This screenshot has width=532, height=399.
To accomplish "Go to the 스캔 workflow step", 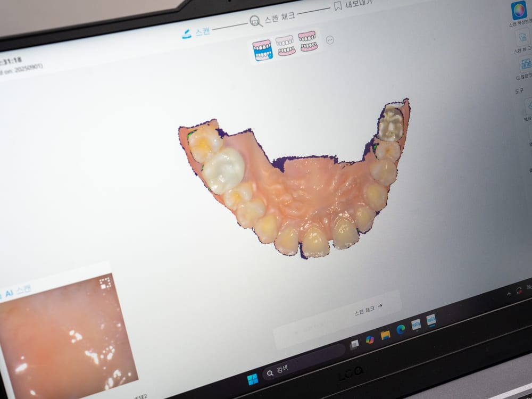I will pyautogui.click(x=196, y=33).
